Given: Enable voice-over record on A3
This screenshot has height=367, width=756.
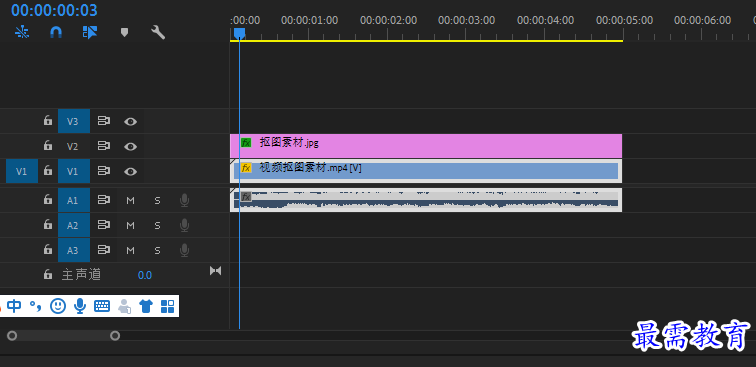Looking at the screenshot, I should click(x=184, y=250).
